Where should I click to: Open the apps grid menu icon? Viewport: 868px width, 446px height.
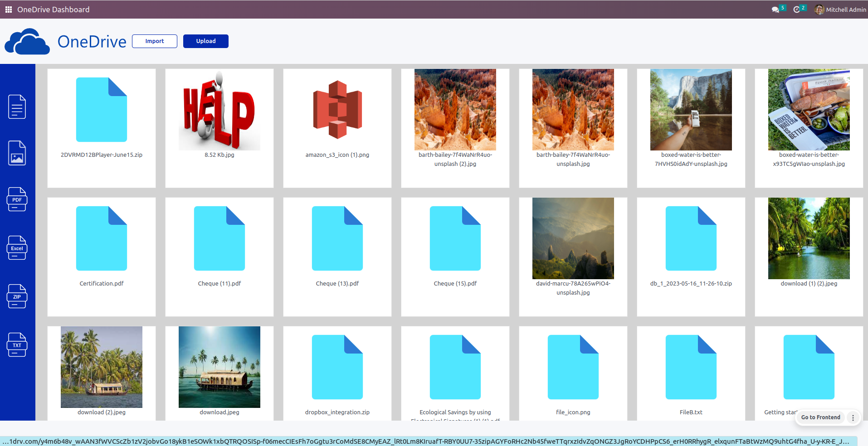pyautogui.click(x=8, y=10)
